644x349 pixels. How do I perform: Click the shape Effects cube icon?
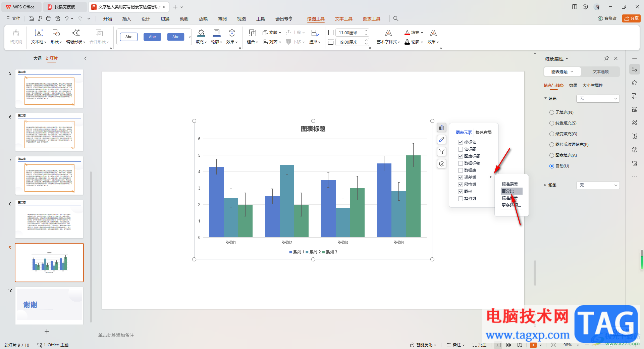pos(232,33)
